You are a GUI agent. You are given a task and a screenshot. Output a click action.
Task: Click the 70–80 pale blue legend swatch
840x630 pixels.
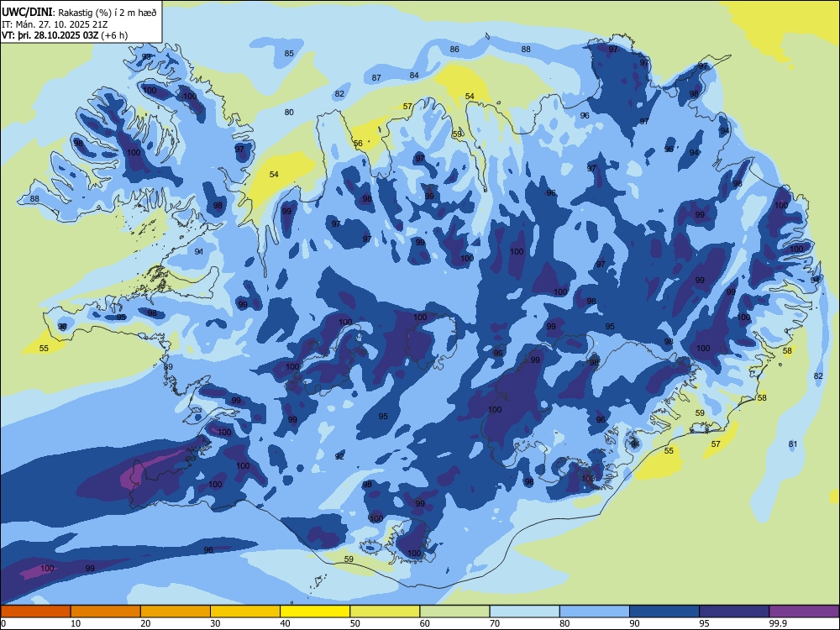tap(524, 612)
